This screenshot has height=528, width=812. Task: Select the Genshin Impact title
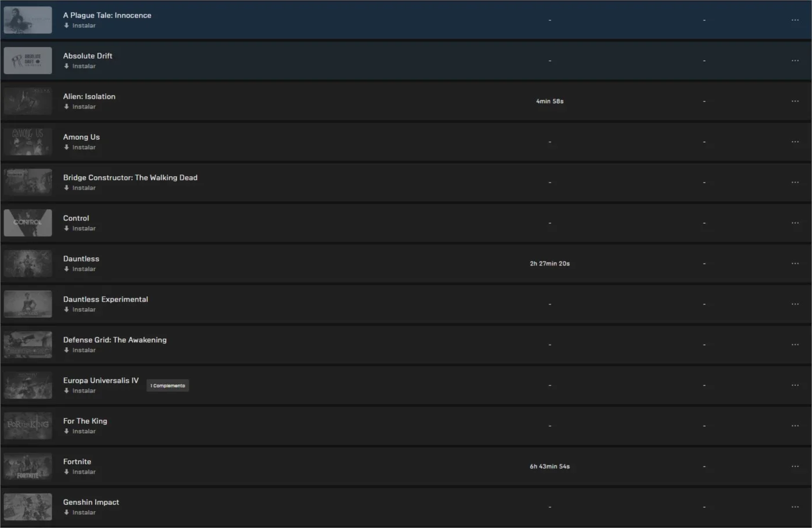point(91,502)
